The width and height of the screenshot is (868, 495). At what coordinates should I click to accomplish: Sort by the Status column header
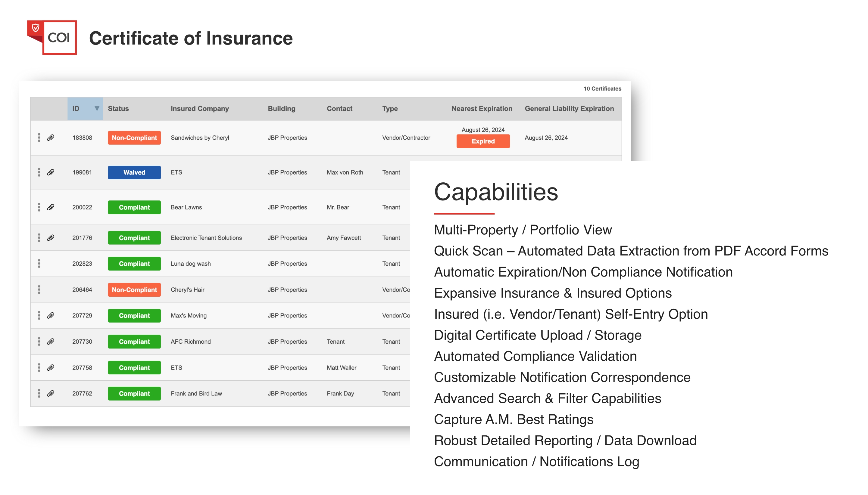coord(118,108)
